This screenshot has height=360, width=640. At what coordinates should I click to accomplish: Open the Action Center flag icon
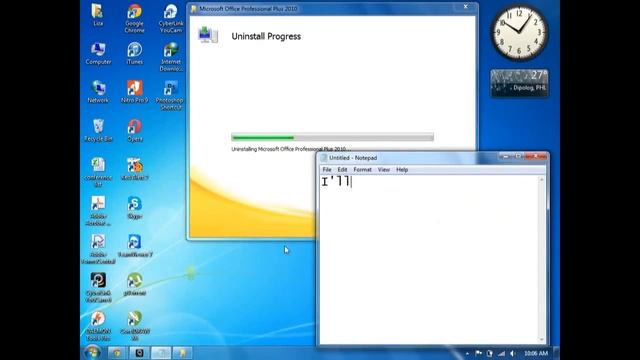click(x=478, y=353)
